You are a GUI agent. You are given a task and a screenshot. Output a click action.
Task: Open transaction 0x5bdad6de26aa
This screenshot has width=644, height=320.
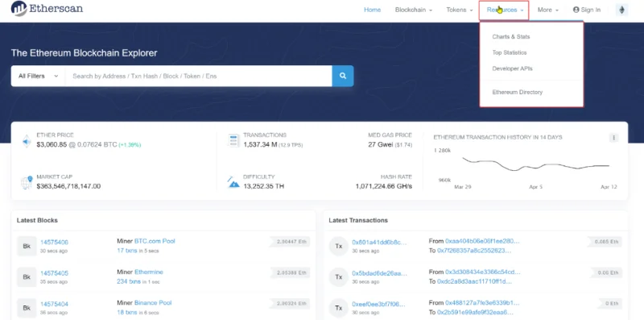pos(379,273)
